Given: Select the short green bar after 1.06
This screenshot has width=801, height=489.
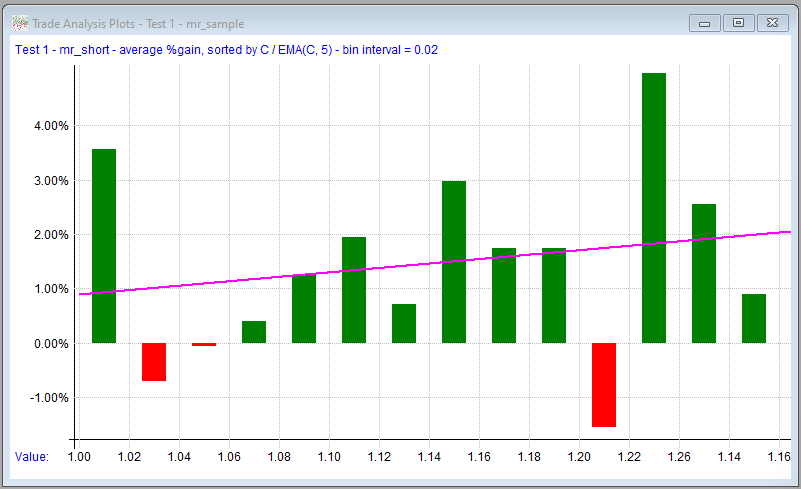Looking at the screenshot, I should point(254,332).
